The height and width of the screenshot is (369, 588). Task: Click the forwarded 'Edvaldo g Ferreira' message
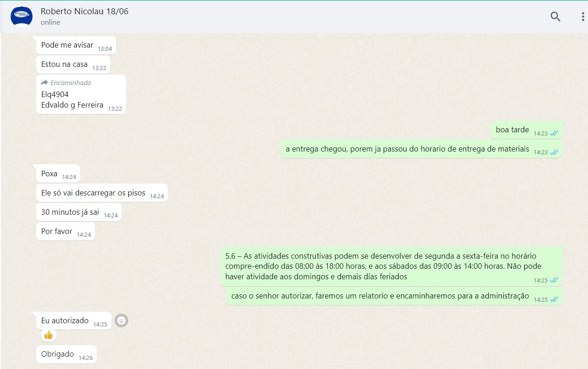72,105
